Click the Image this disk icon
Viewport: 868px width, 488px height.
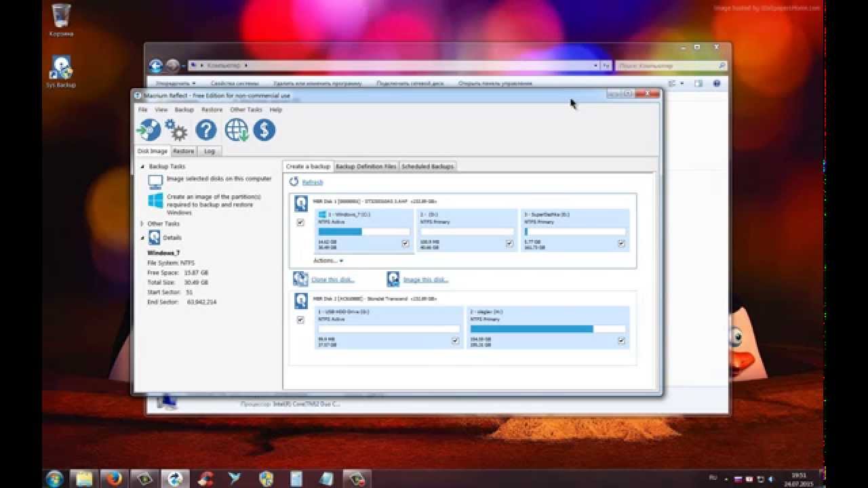pyautogui.click(x=393, y=279)
